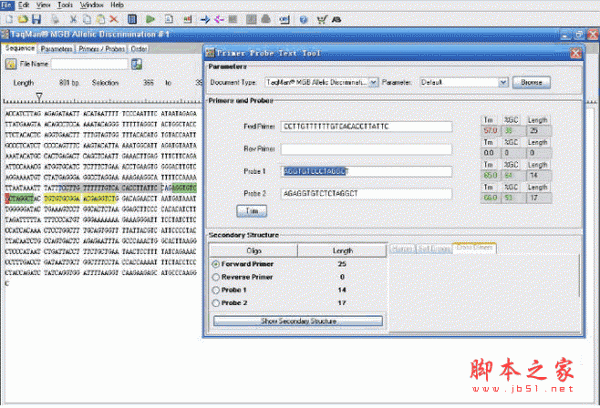The height and width of the screenshot is (408, 600).
Task: Click the import file icon next to File Name
Action: coord(137,64)
